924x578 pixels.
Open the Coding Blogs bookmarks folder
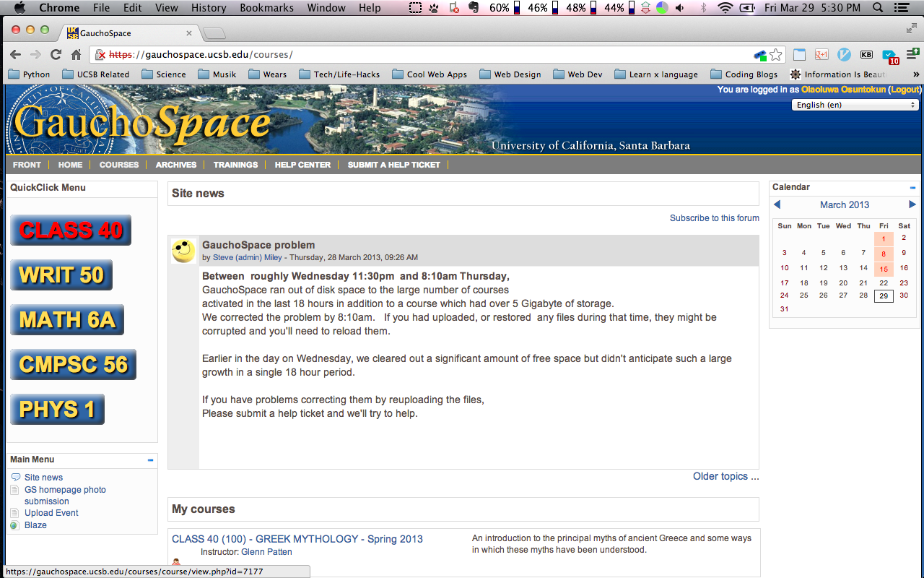[744, 74]
